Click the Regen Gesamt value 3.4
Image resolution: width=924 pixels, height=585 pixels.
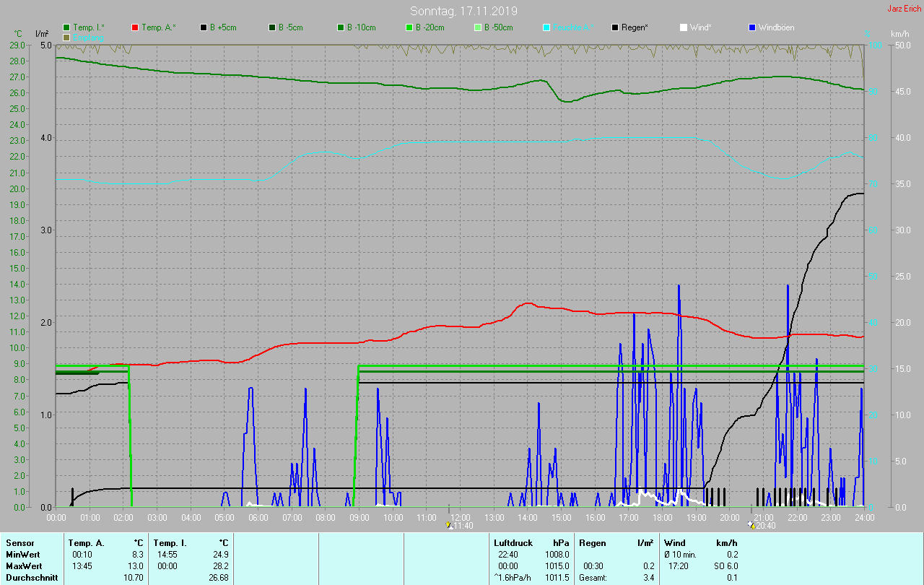pyautogui.click(x=650, y=578)
